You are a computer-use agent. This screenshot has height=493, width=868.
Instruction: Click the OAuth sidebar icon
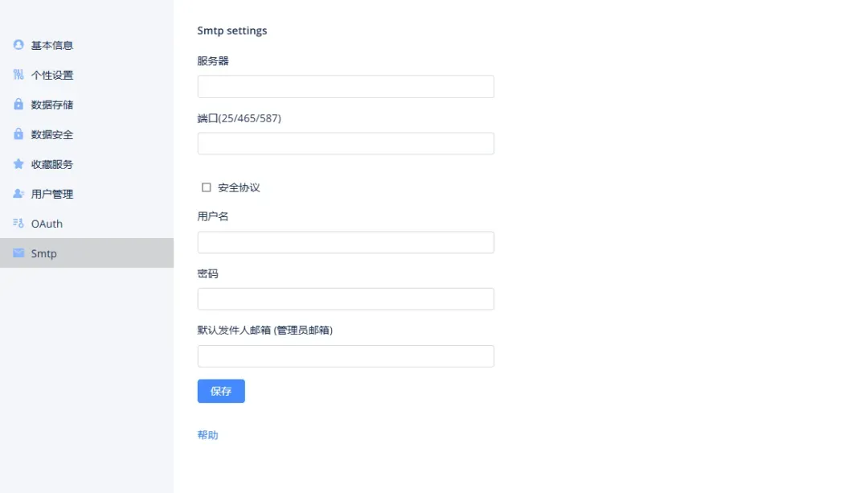pyautogui.click(x=18, y=224)
